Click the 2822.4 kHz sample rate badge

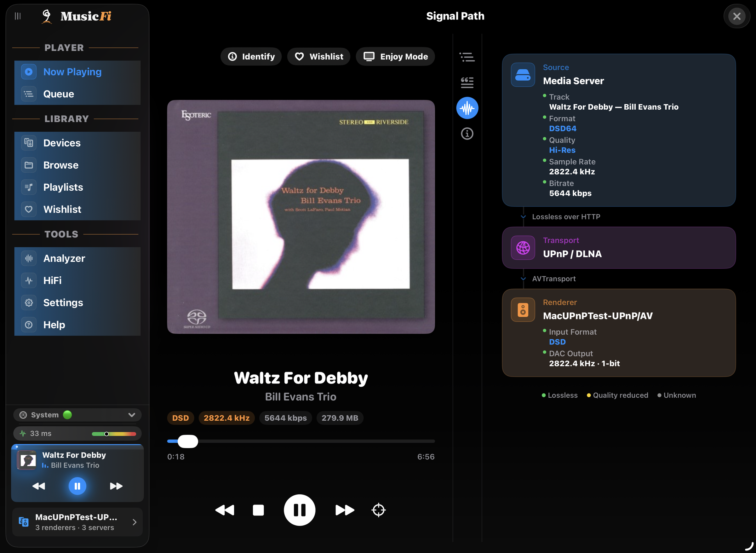pos(226,418)
